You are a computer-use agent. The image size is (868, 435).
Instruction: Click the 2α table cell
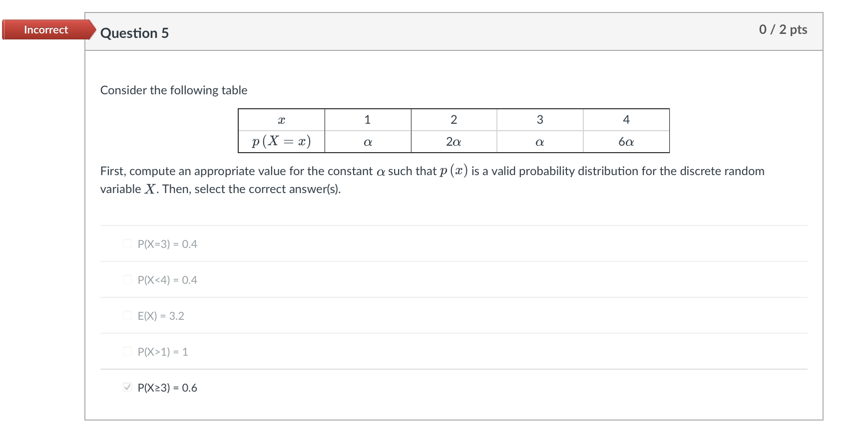[453, 142]
